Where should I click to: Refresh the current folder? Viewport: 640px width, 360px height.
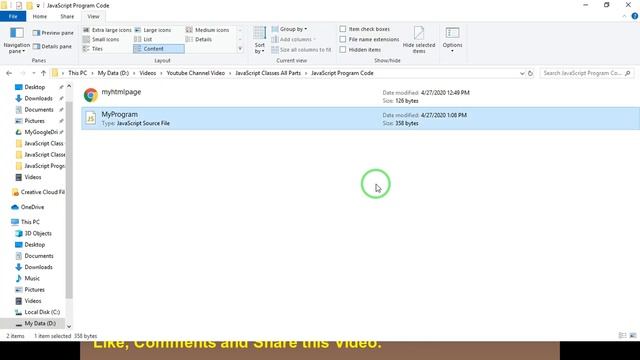[x=530, y=73]
